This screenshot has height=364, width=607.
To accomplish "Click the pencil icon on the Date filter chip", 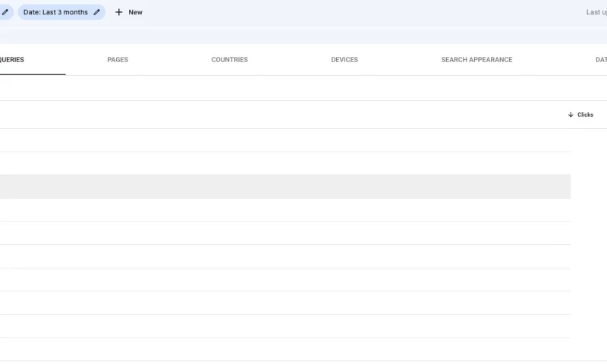I will [x=96, y=12].
